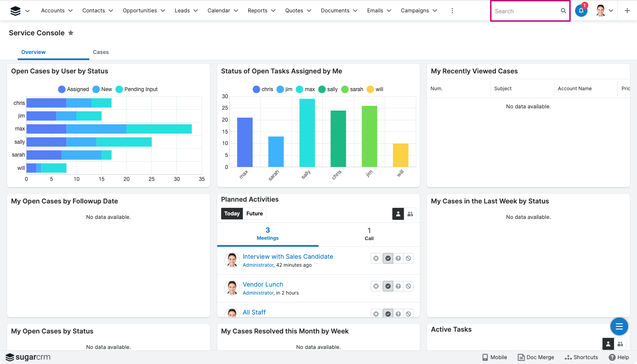Expand the Campaigns module dropdown arrow

coord(434,11)
